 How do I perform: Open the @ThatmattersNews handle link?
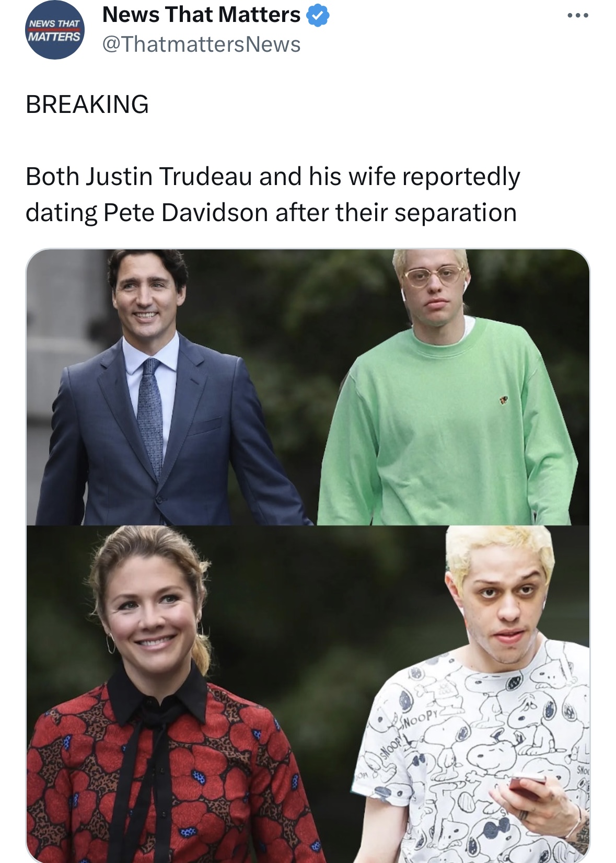point(201,44)
